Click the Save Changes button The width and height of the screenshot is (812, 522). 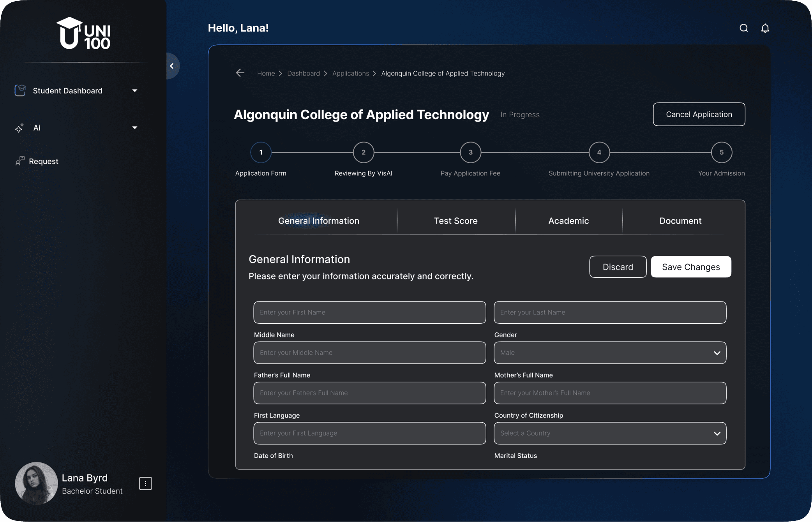tap(691, 267)
